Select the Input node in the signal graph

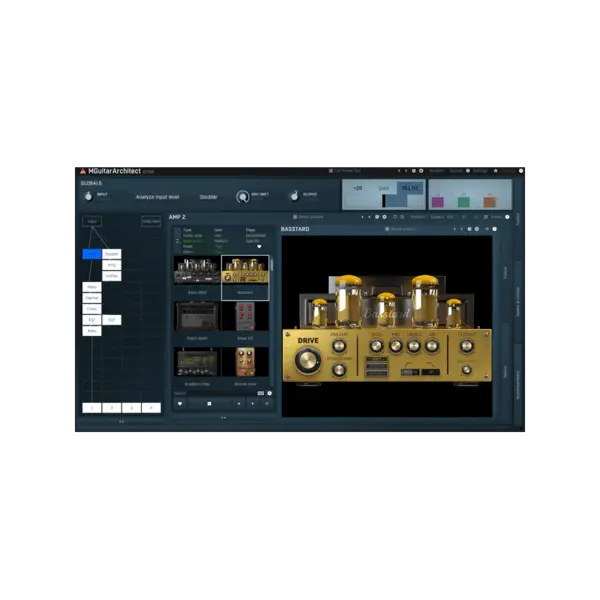coord(92,221)
